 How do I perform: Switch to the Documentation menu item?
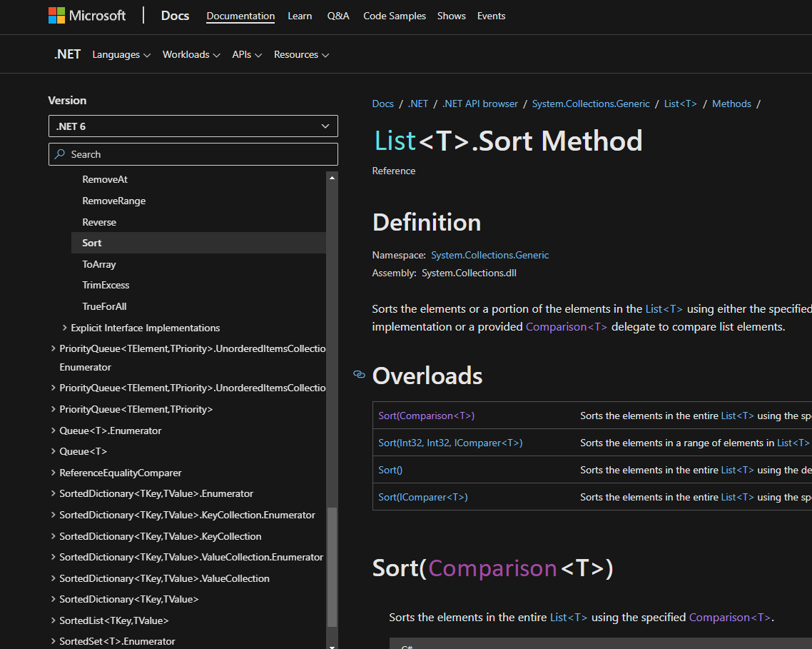tap(240, 16)
